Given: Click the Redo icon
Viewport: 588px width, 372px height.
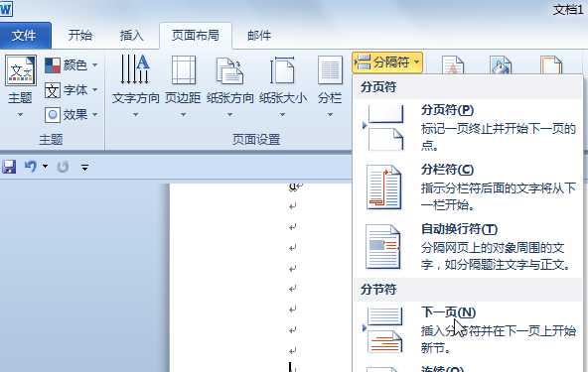Looking at the screenshot, I should tap(63, 167).
